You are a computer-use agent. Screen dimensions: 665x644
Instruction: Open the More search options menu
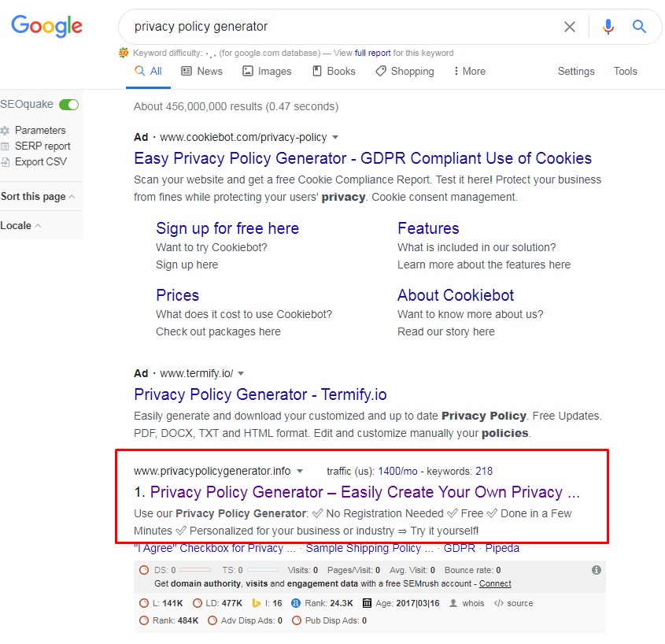469,72
